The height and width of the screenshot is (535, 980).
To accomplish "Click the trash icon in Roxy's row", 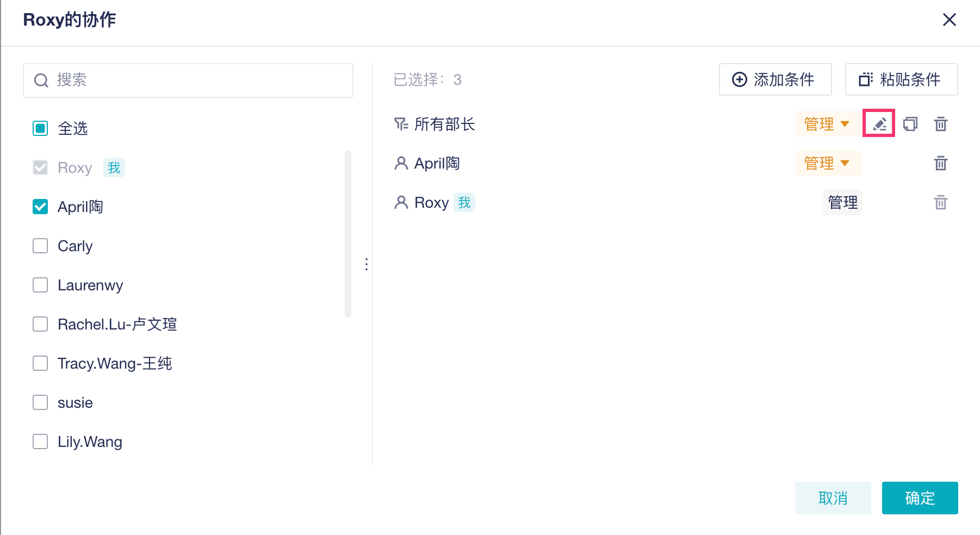I will coord(940,202).
